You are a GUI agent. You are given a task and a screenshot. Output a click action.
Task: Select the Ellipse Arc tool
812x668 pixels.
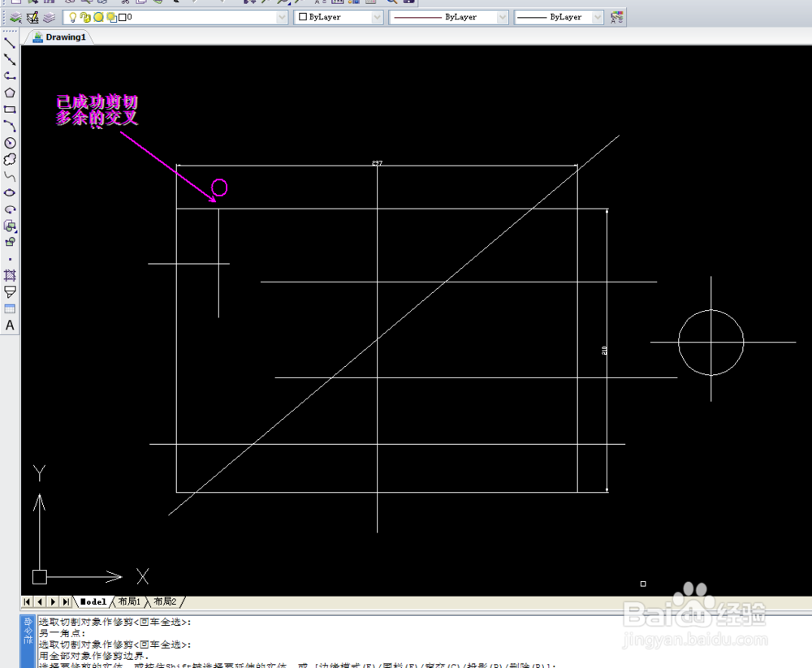(9, 209)
